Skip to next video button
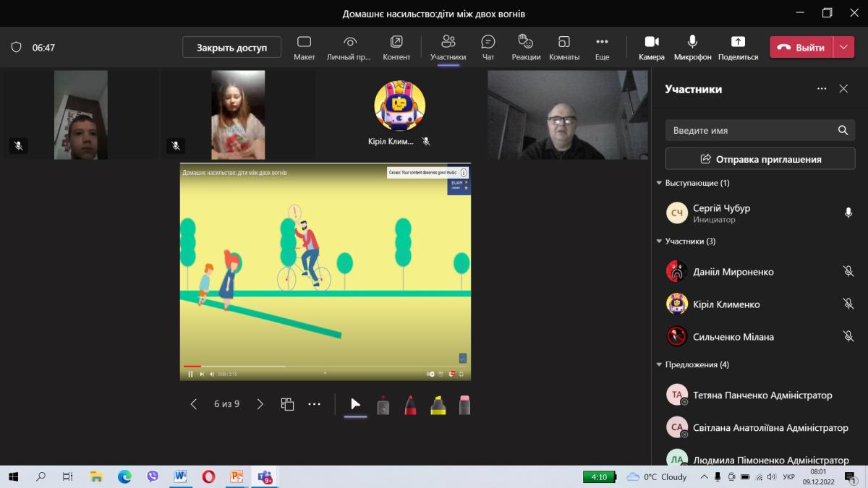 click(x=202, y=374)
